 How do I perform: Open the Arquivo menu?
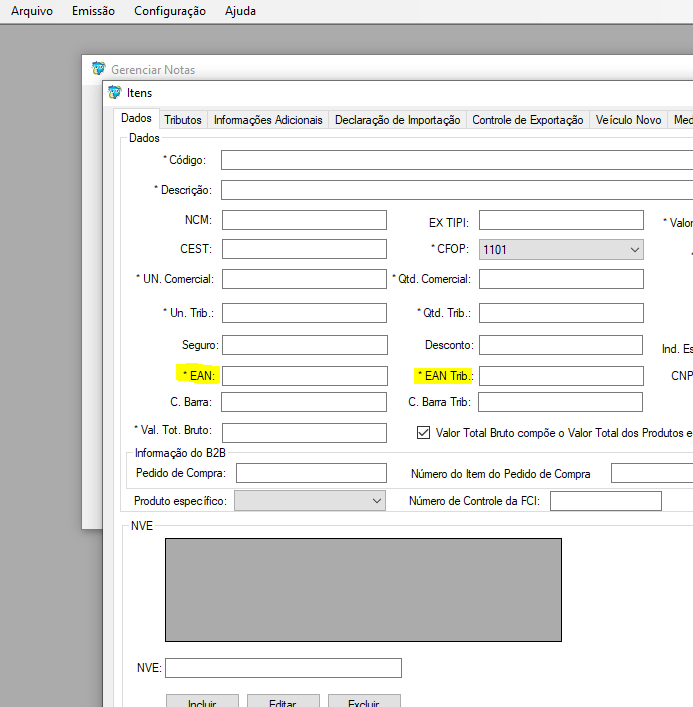(32, 11)
